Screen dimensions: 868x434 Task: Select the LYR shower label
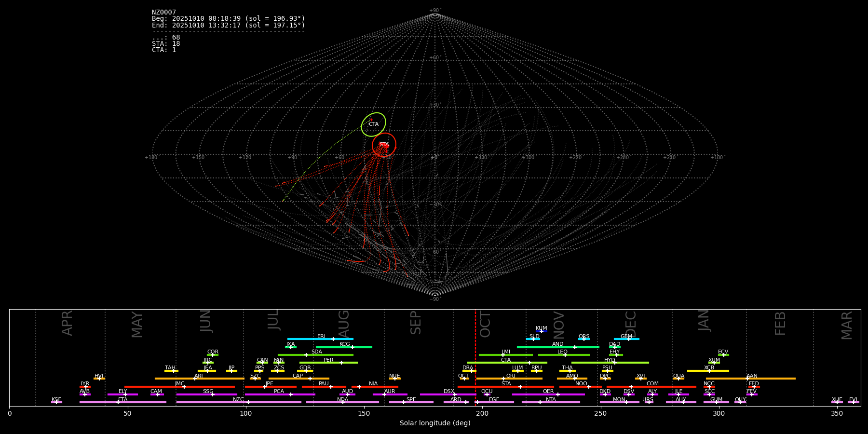[85, 384]
